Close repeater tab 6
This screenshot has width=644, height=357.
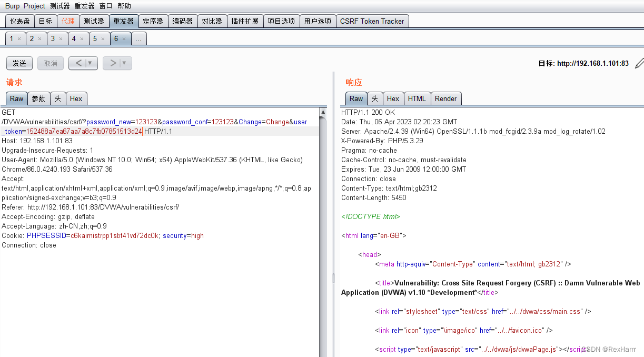pos(124,39)
